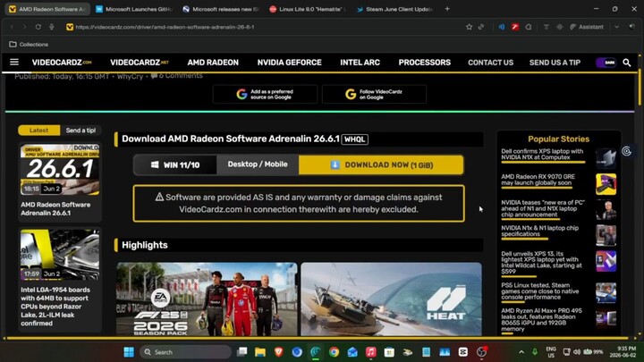
Task: Select the Send a tip! sidebar tab
Action: [x=80, y=130]
